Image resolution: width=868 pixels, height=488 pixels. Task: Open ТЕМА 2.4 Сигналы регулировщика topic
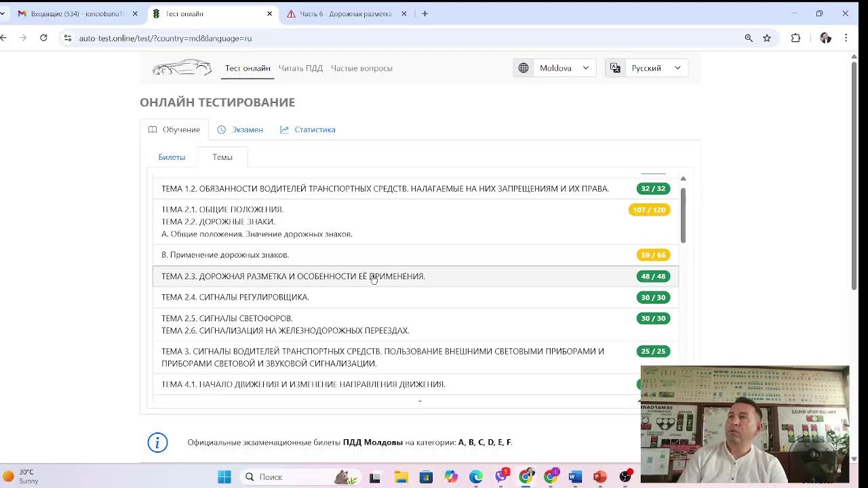coord(416,297)
